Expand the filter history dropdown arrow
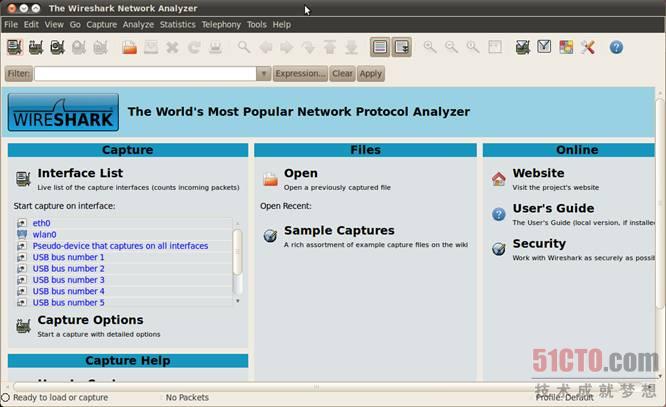Image resolution: width=666 pixels, height=407 pixels. point(263,73)
